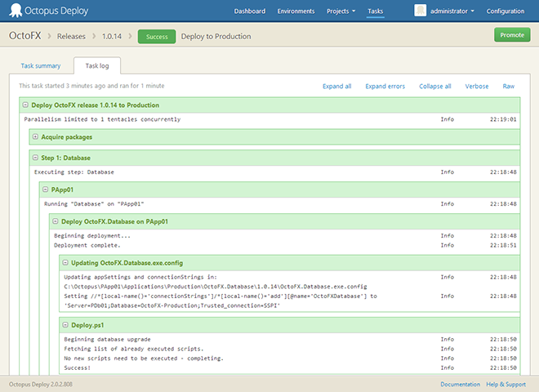Collapse the PApp01 section
This screenshot has width=539, height=392.
click(x=46, y=189)
